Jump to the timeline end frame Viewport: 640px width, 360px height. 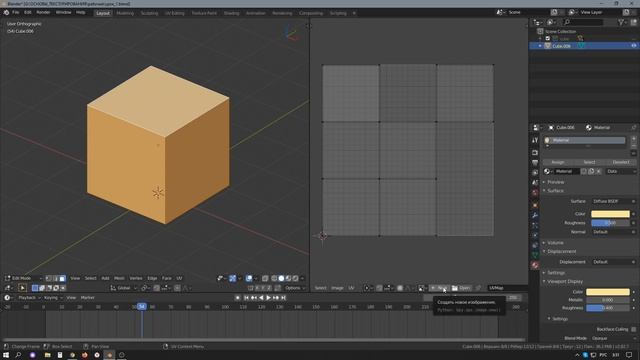click(283, 298)
